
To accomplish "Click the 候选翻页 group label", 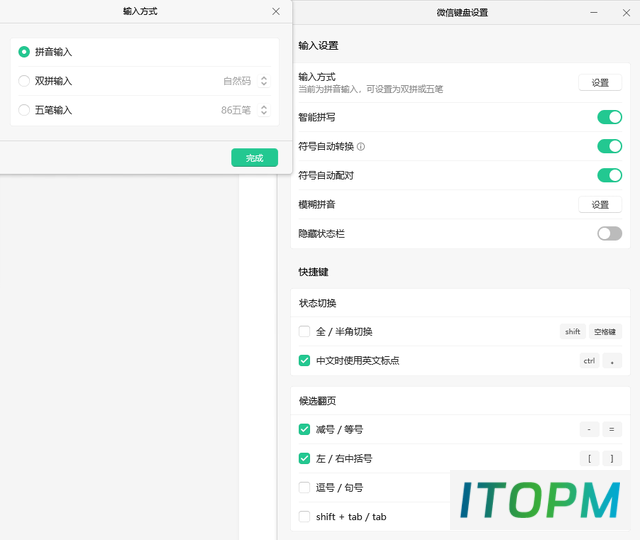I will (x=318, y=401).
